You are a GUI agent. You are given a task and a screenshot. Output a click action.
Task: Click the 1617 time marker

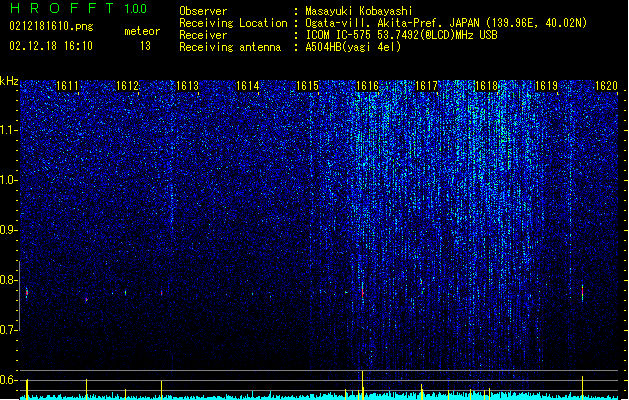tap(426, 86)
